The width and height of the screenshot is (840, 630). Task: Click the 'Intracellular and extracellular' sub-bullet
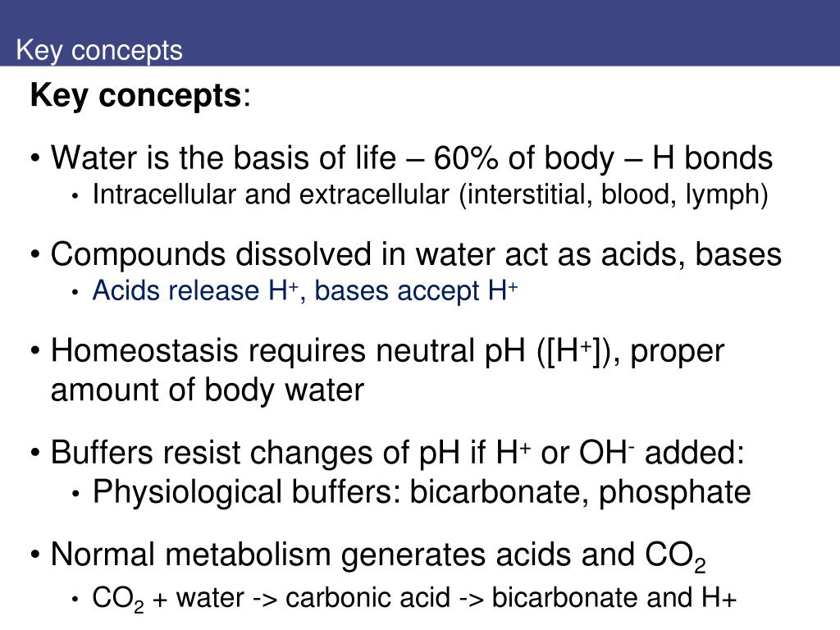tap(430, 194)
